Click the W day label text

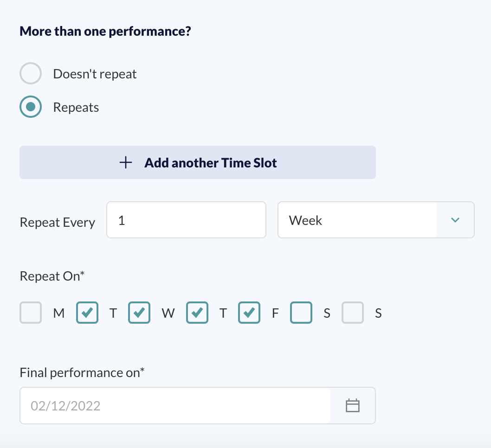(x=168, y=313)
